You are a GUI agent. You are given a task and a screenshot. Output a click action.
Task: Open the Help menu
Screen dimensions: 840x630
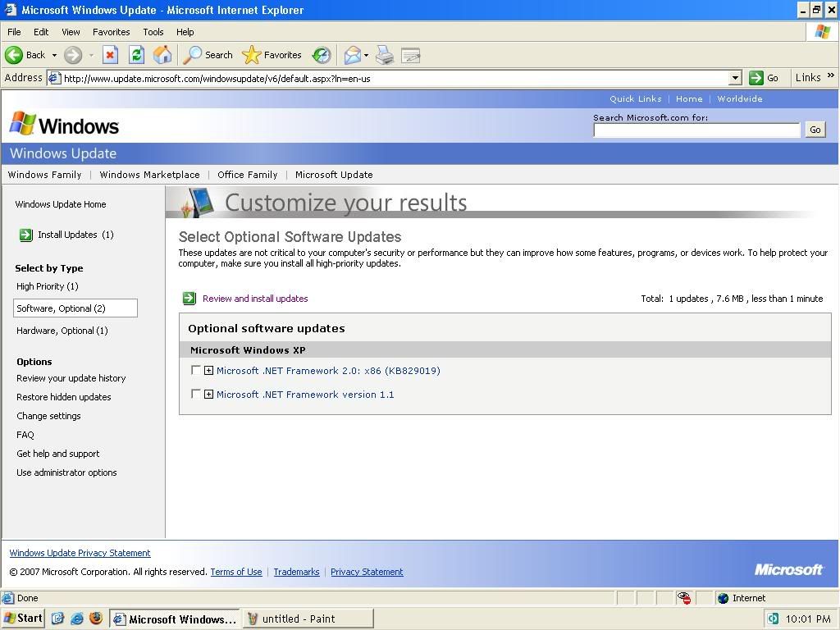point(185,32)
